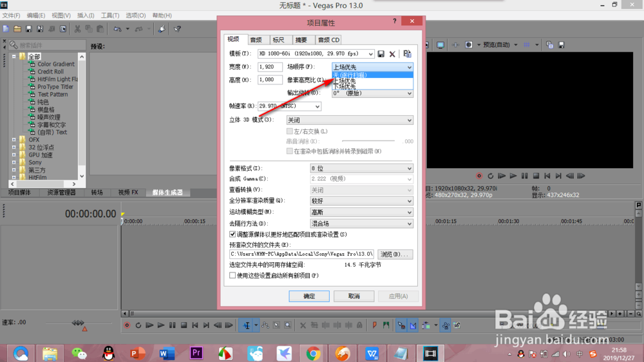Delete the template with the X icon
Screen dimensions: 644x362
(392, 54)
